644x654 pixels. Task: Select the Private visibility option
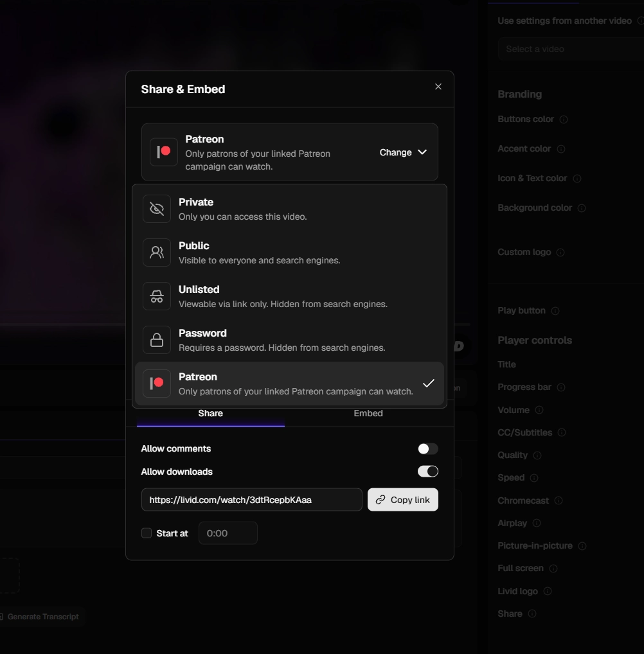coord(289,209)
